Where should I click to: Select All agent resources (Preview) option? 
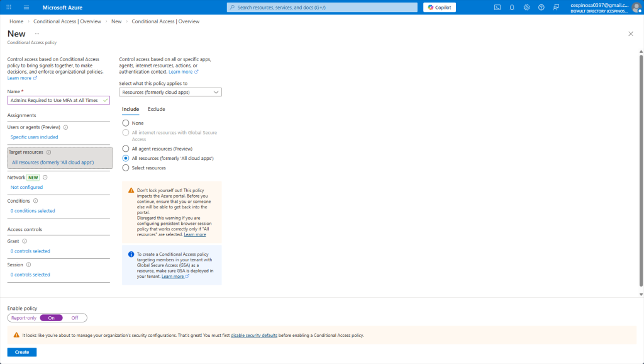coord(126,149)
